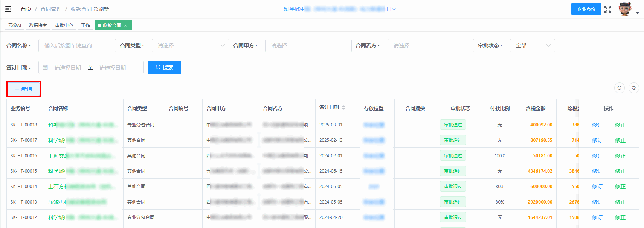
Task: Collapse the sidebar menu hamburger icon
Action: [x=8, y=9]
